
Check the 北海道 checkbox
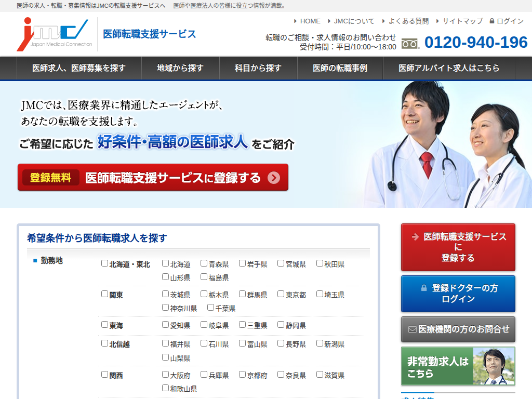click(x=164, y=263)
